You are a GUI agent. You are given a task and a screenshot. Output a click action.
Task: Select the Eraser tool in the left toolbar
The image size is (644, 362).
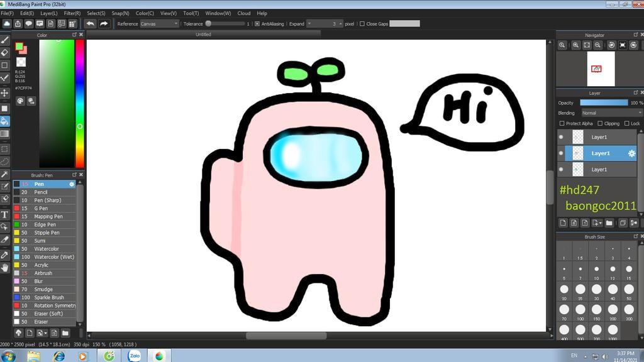[x=5, y=53]
